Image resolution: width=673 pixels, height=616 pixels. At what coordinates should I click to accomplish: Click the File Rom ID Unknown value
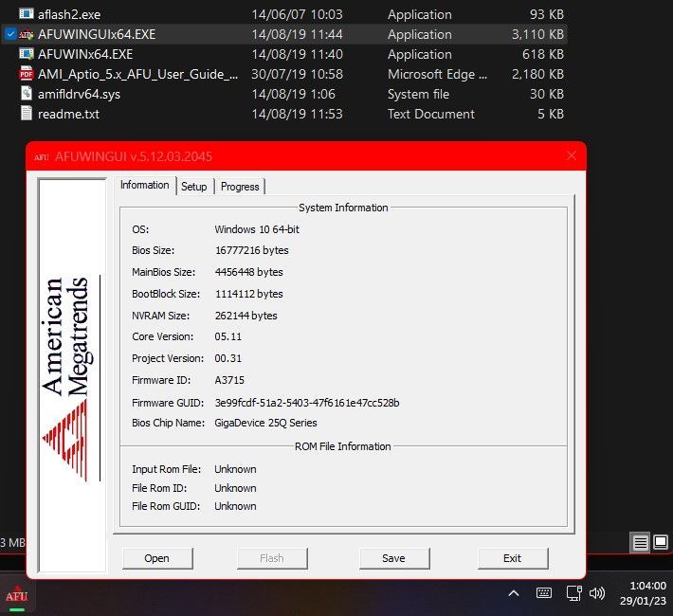point(235,488)
